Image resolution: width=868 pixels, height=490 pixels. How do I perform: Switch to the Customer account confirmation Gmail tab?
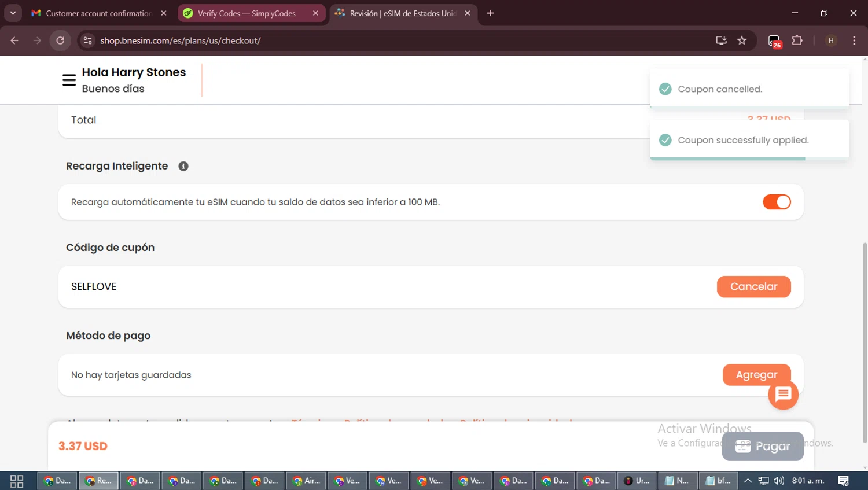99,13
